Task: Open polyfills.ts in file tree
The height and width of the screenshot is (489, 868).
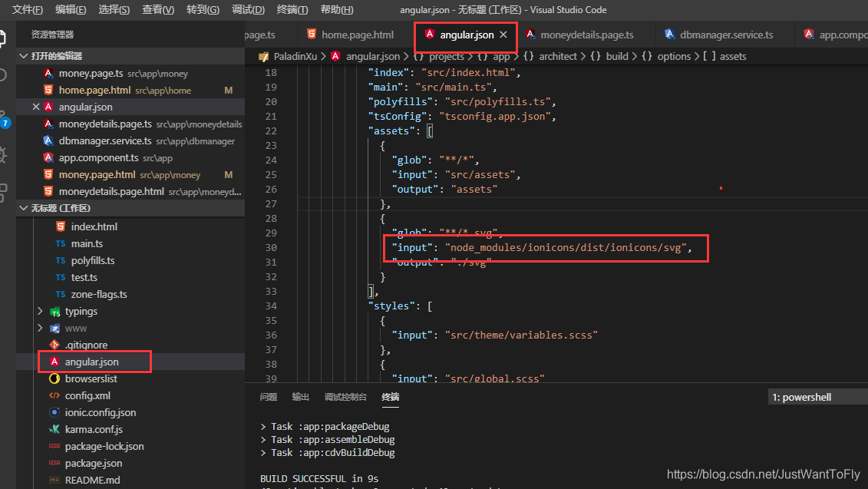Action: point(130,260)
